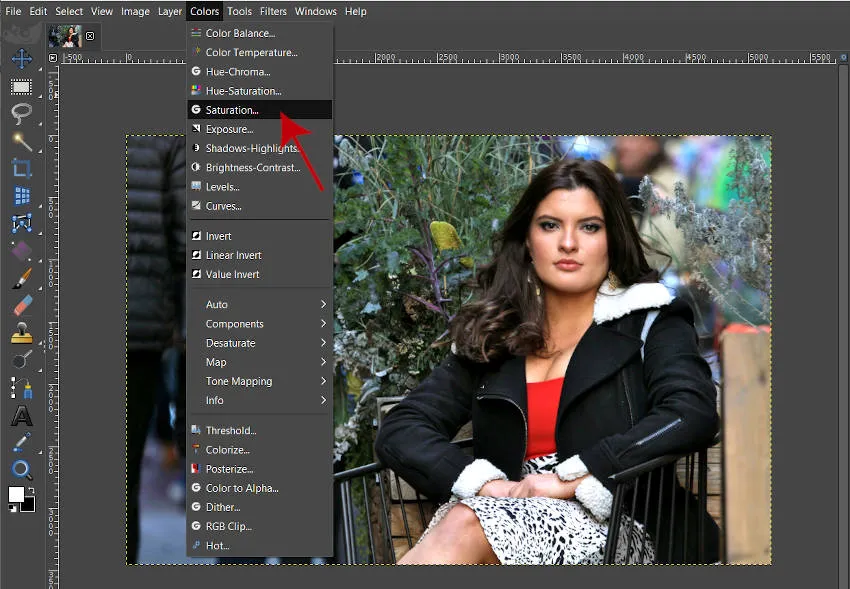Screen dimensions: 850x589
Task: Select the Rectangle Select tool
Action: [21, 87]
